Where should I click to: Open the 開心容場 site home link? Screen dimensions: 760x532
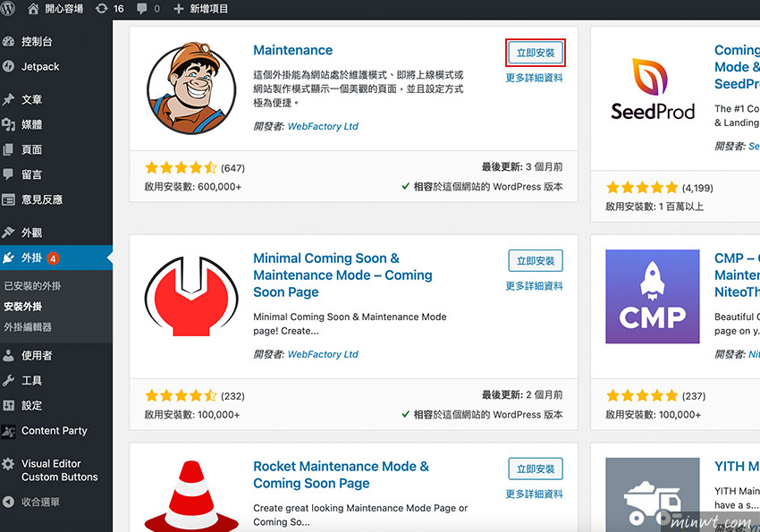tap(55, 9)
